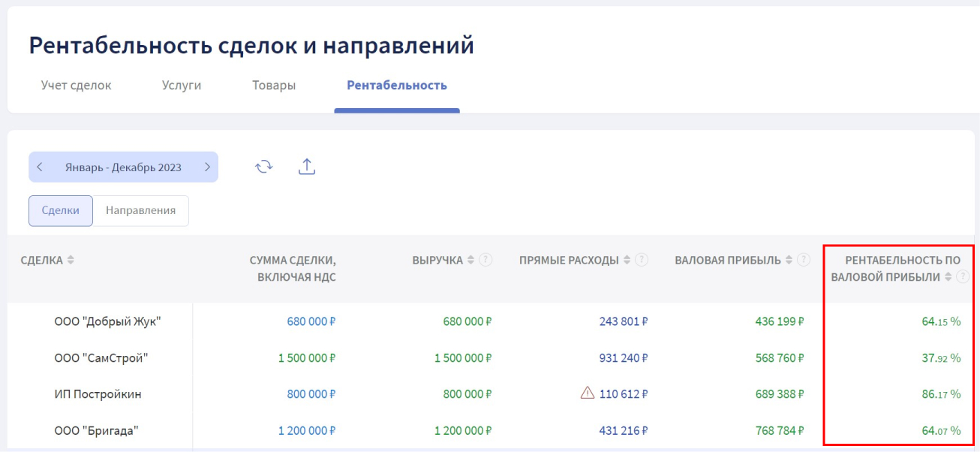
Task: Switch to the Товары tab
Action: click(x=274, y=86)
